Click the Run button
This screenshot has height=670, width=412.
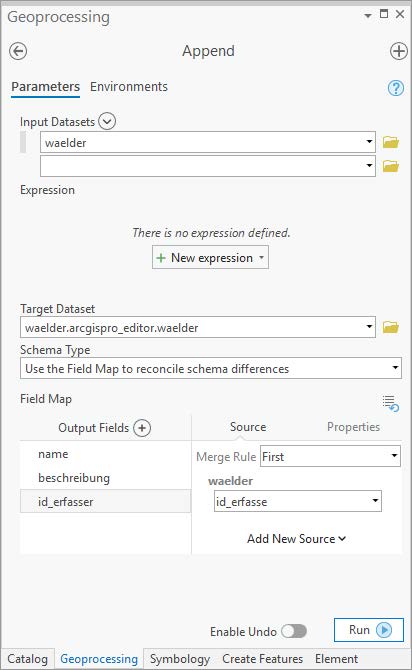coord(369,630)
